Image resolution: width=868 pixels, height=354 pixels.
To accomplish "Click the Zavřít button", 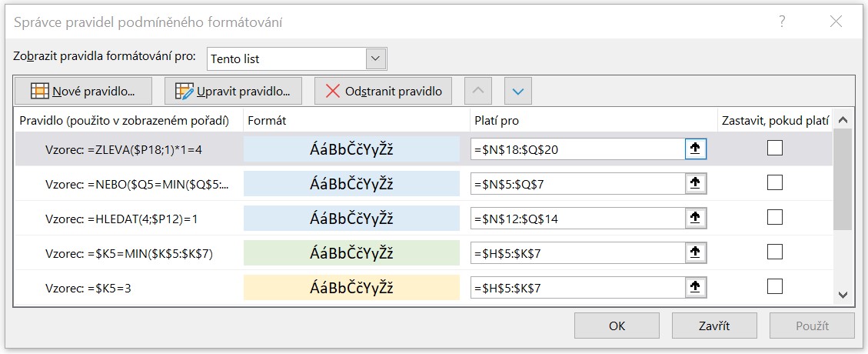I will pos(714,326).
